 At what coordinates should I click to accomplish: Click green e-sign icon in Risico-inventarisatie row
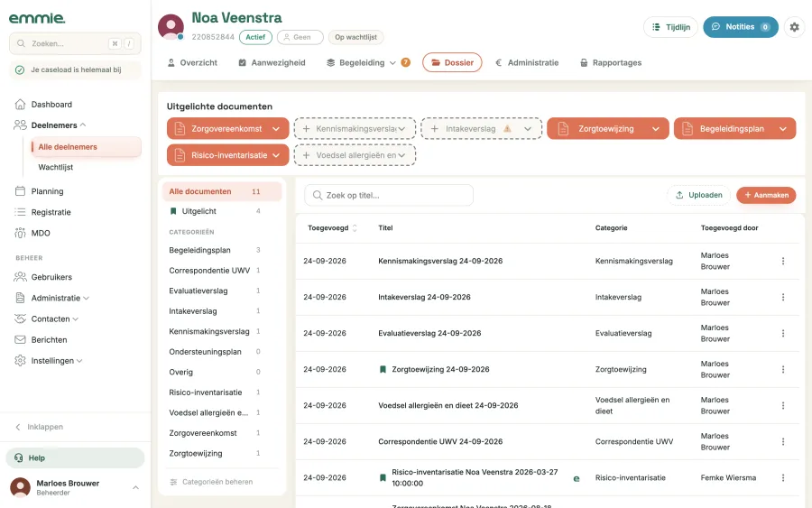577,478
